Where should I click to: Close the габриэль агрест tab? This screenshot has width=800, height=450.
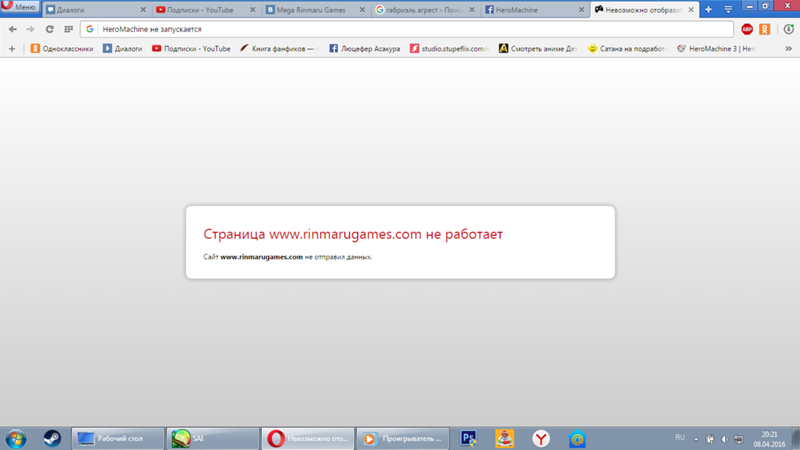[471, 10]
